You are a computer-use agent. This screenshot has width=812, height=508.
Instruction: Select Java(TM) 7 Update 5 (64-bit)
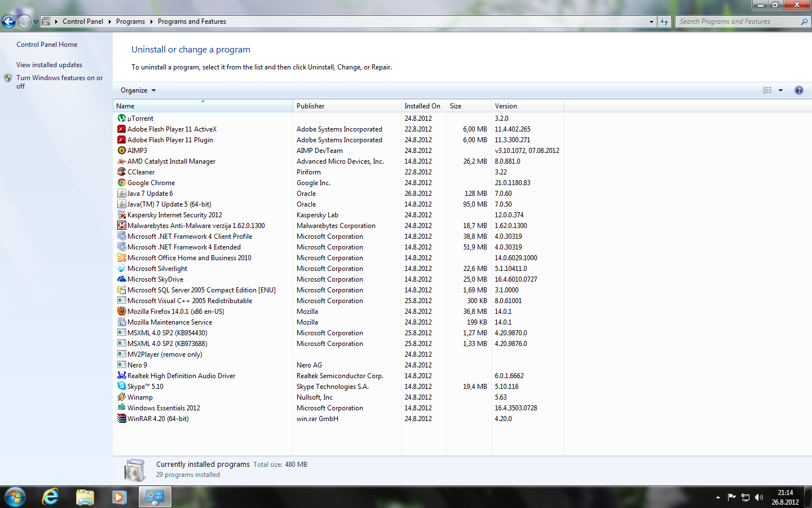click(x=338, y=204)
